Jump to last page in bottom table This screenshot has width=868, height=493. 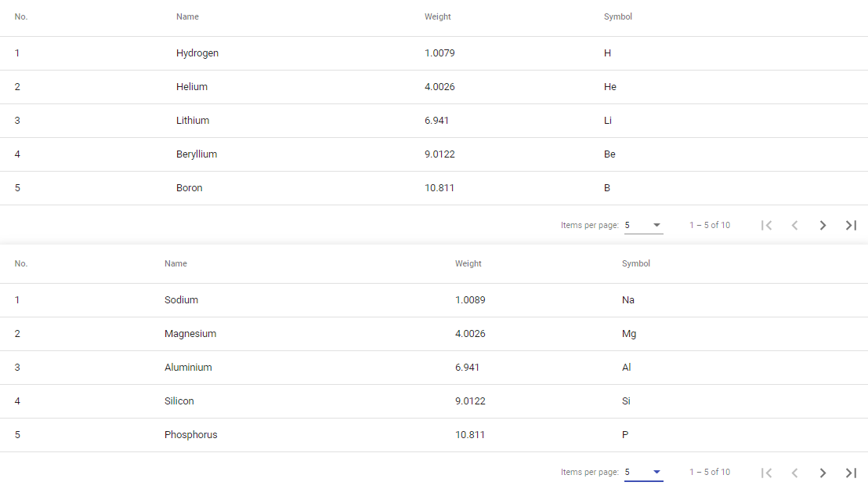[x=851, y=473]
